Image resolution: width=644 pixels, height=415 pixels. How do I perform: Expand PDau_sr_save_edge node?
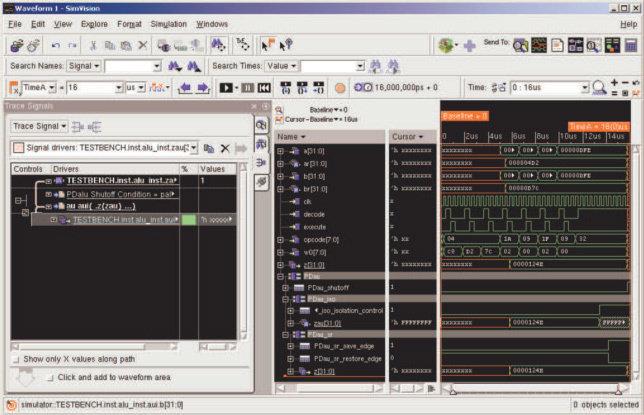pos(290,346)
